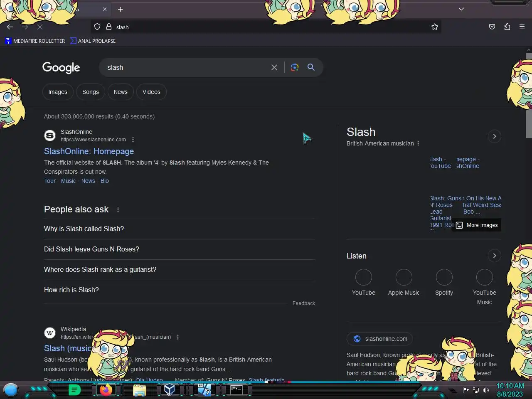Close the current browser tab
The width and height of the screenshot is (532, 399).
point(105,9)
